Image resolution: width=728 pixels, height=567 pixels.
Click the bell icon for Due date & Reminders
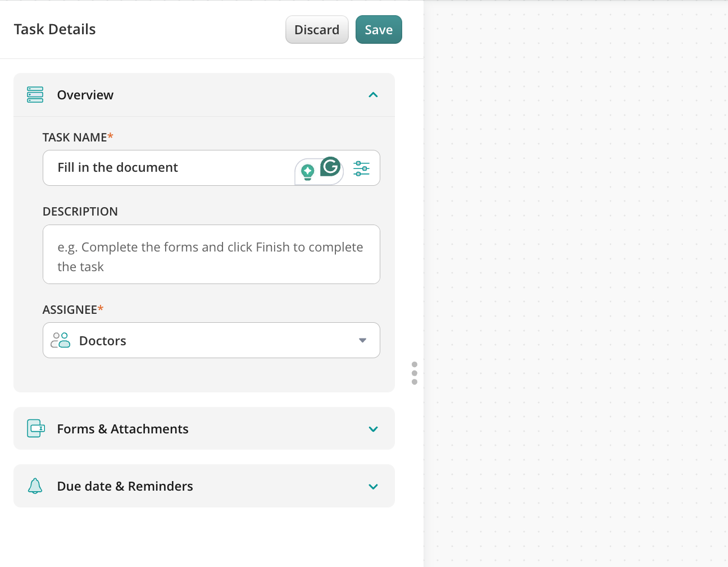point(35,486)
